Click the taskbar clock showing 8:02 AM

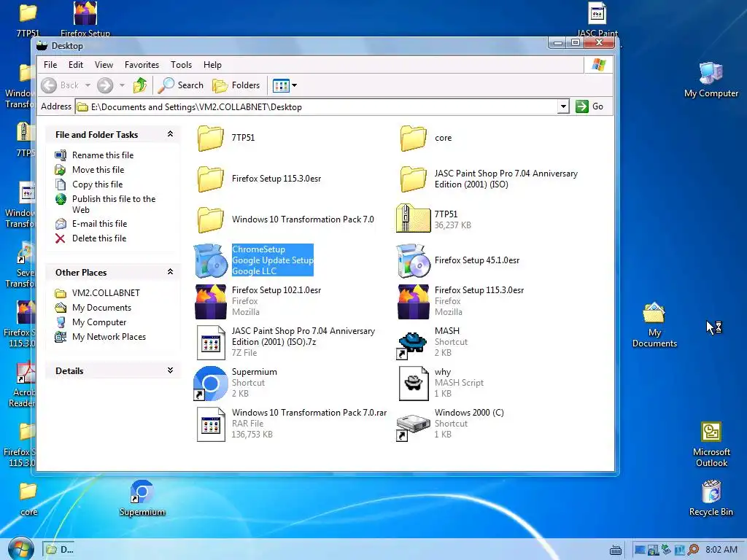(721, 550)
